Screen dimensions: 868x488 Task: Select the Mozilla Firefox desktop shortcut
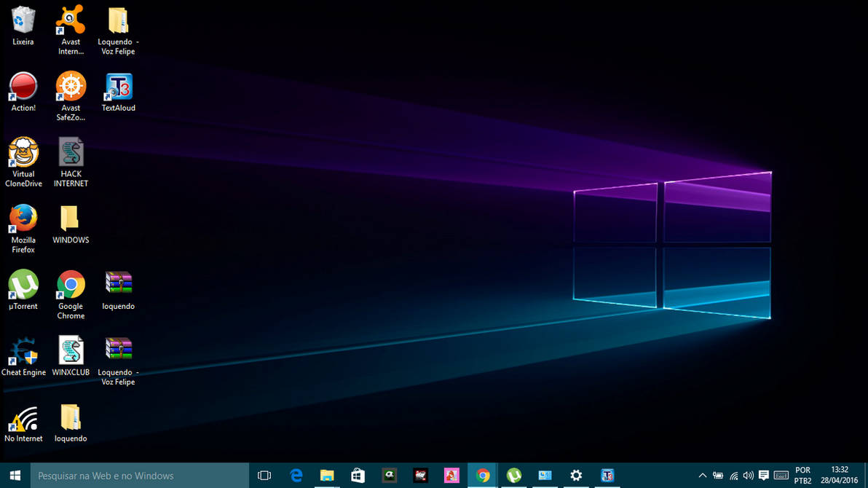click(23, 228)
